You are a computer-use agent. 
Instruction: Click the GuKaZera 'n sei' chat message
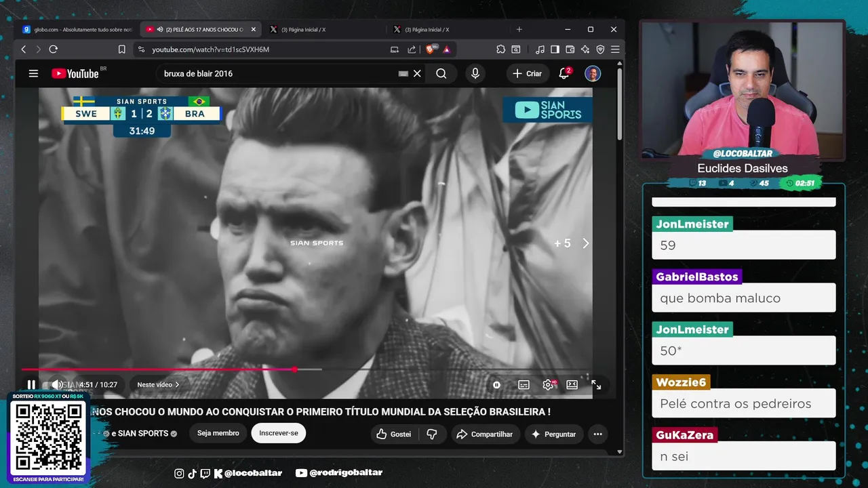pyautogui.click(x=743, y=456)
